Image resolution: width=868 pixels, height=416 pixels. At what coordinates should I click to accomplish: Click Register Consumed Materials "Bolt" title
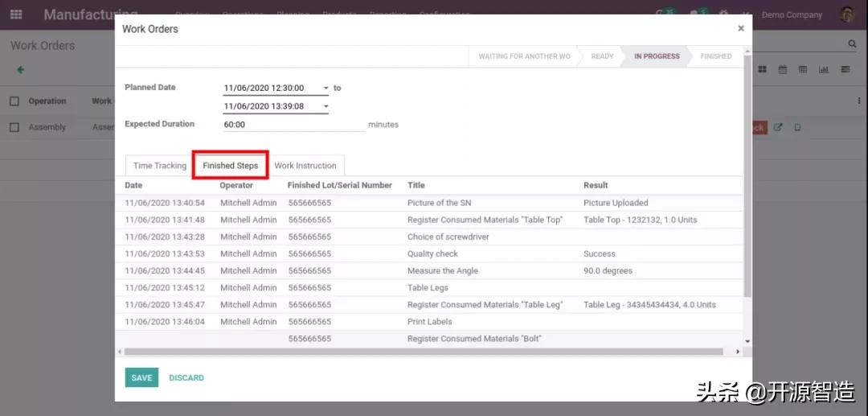click(474, 339)
